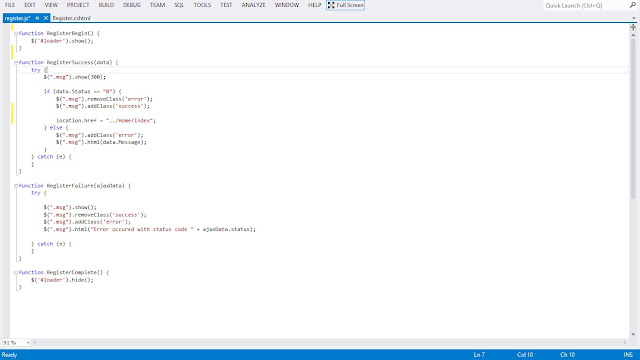Click the horizontal scrollbar right arrow
Image resolution: width=640 pixels, height=360 pixels.
click(625, 342)
